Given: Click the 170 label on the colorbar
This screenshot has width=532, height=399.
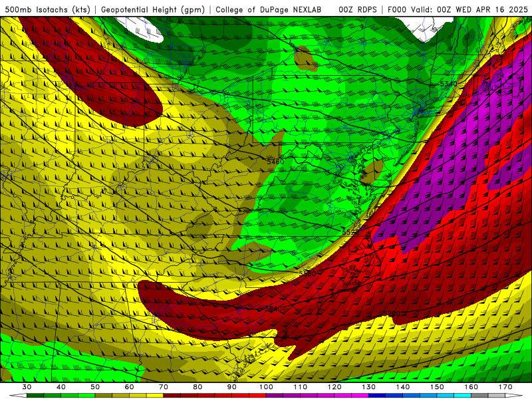Looking at the screenshot, I should 505,387.
